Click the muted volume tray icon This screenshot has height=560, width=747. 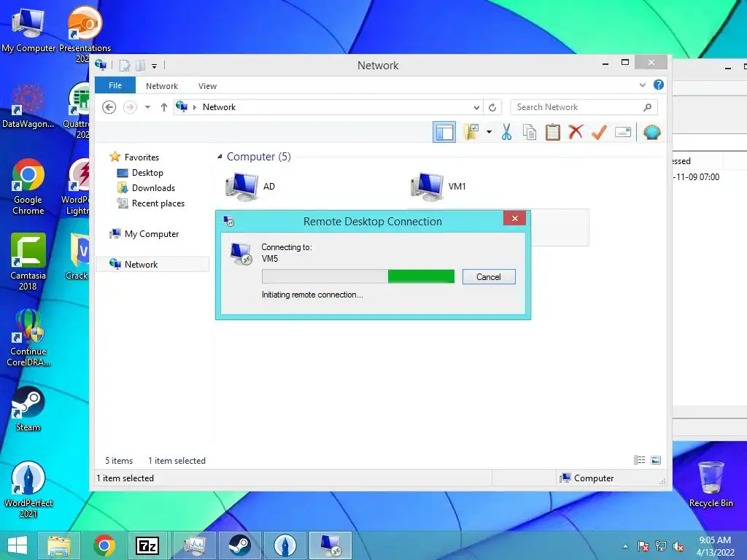[x=678, y=546]
